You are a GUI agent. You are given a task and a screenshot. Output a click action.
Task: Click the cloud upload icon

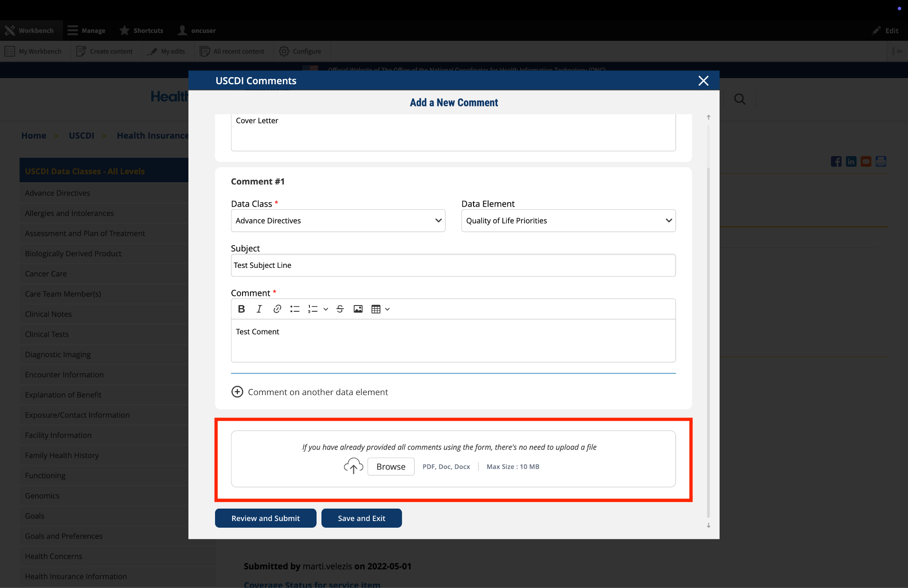[x=353, y=466]
